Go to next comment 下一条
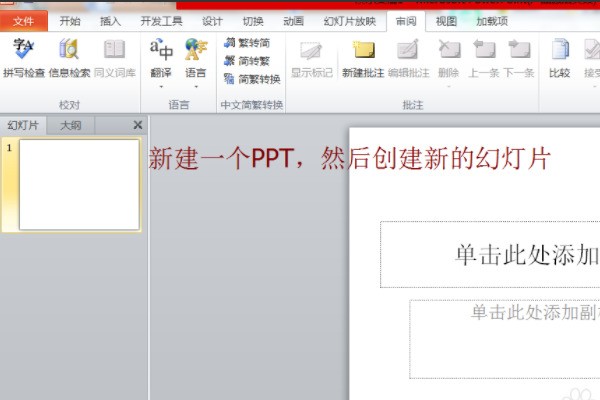 click(519, 59)
